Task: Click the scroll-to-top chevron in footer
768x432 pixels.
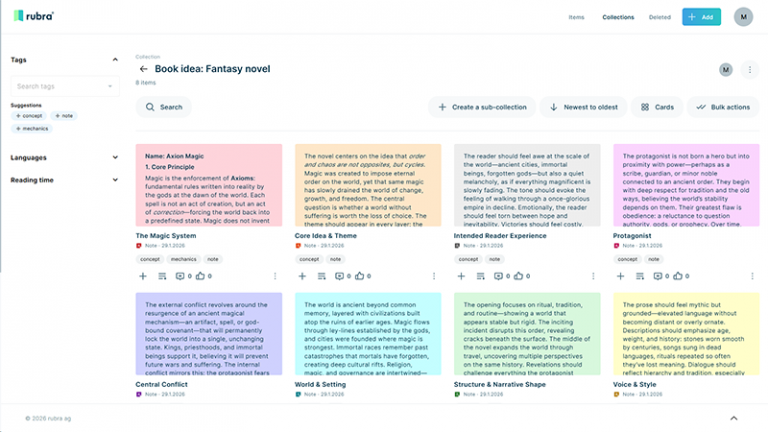Action: 733,417
